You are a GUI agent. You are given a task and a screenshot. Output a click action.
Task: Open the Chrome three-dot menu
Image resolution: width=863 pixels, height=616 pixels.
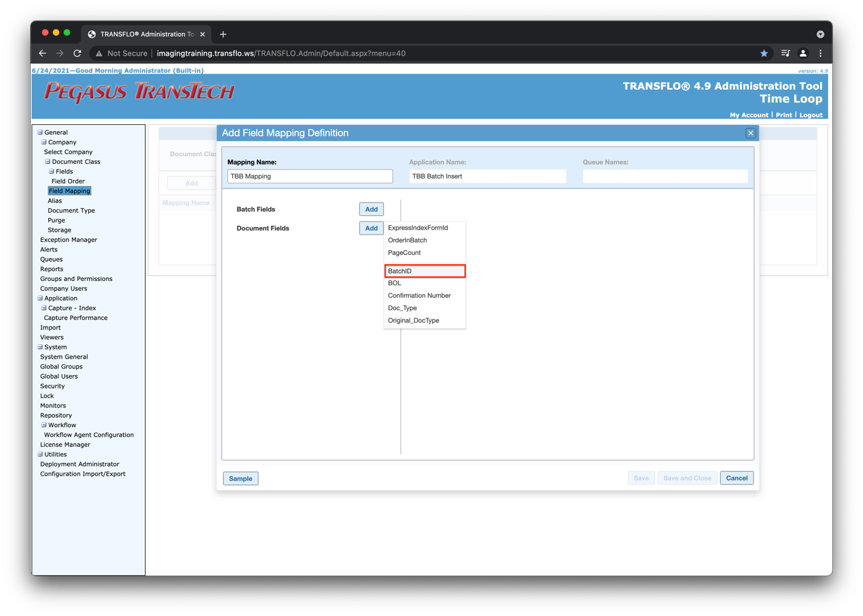(x=820, y=53)
